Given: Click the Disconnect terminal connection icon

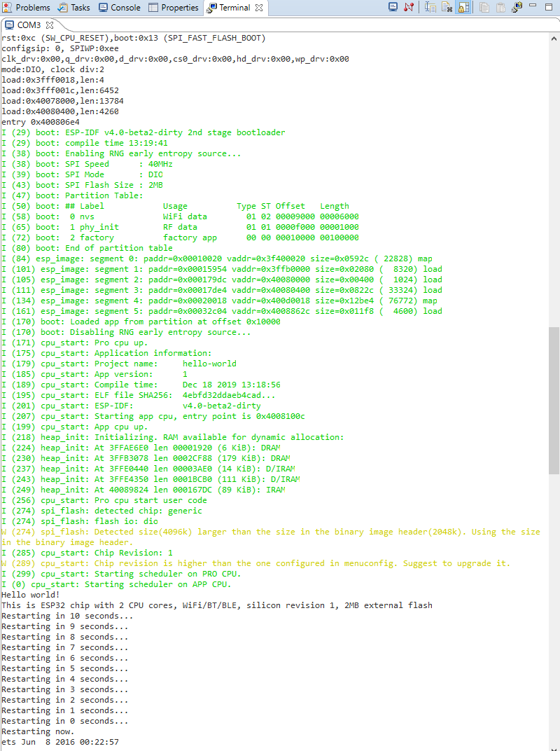Looking at the screenshot, I should [x=408, y=7].
